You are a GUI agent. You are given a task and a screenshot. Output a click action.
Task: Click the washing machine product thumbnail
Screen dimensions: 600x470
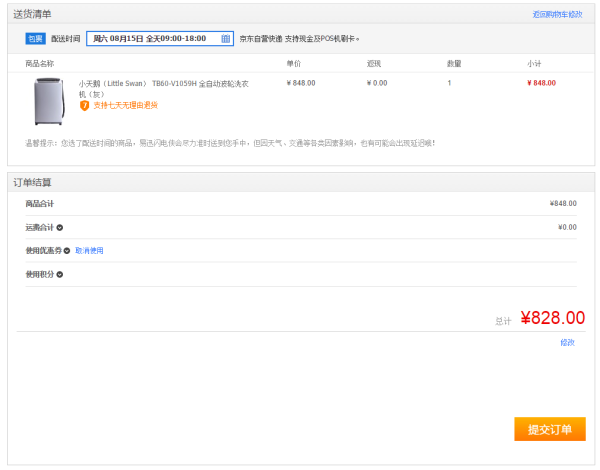point(49,101)
